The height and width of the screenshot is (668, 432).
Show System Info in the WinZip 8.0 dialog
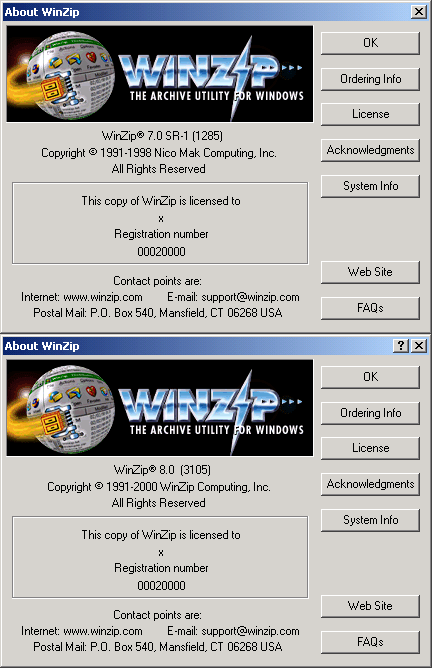point(370,520)
